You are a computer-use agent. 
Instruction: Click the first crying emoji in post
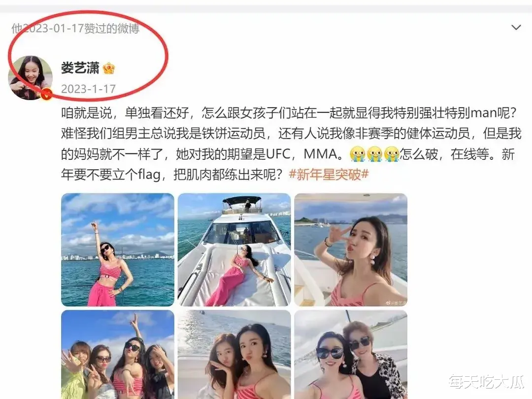click(357, 154)
